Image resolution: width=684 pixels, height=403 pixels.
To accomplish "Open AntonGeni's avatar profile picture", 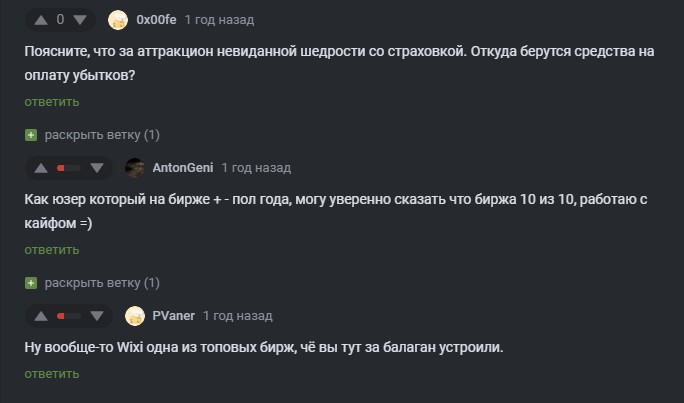I will coord(134,168).
